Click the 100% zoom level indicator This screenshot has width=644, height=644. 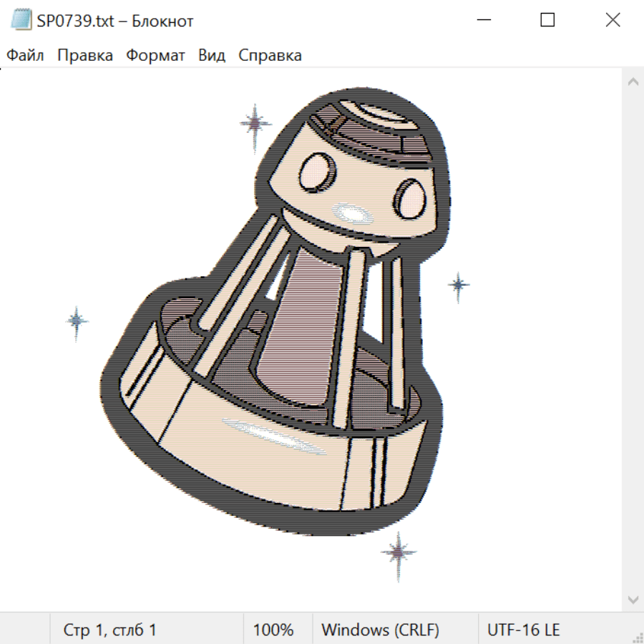pos(273,630)
